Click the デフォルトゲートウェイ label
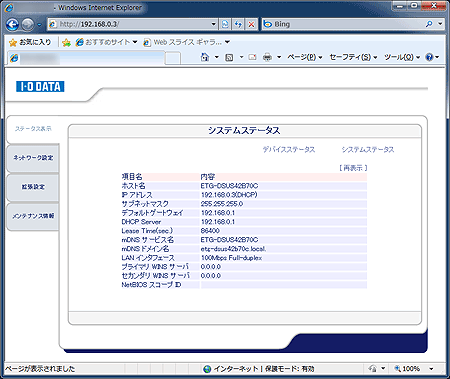This screenshot has height=379, width=450. click(x=152, y=213)
